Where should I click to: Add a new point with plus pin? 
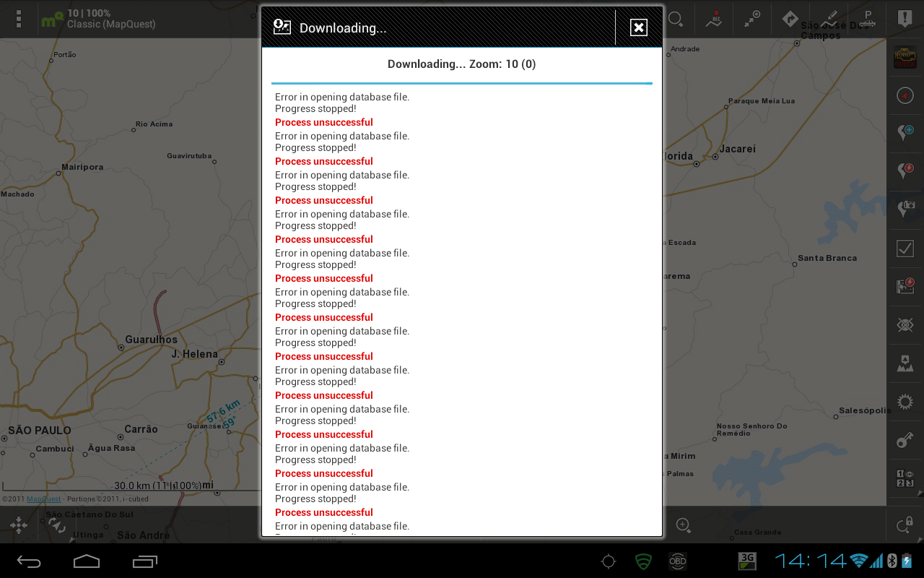click(905, 133)
